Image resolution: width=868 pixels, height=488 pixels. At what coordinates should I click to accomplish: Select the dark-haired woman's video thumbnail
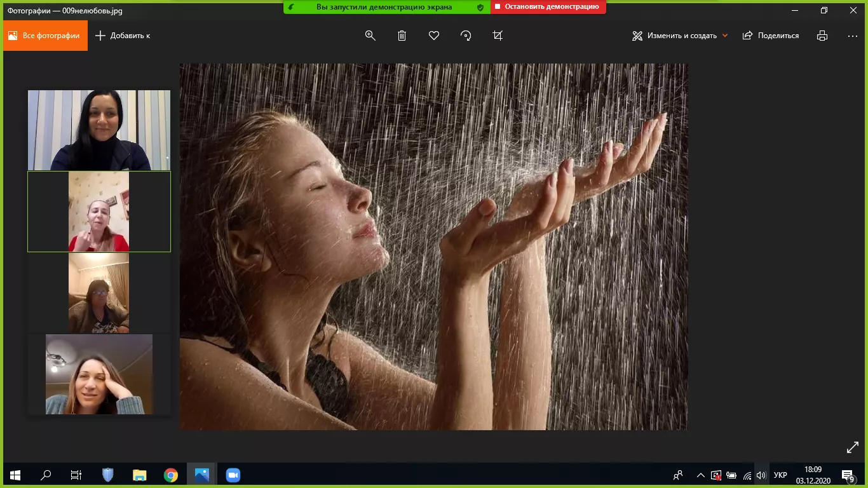pos(99,130)
